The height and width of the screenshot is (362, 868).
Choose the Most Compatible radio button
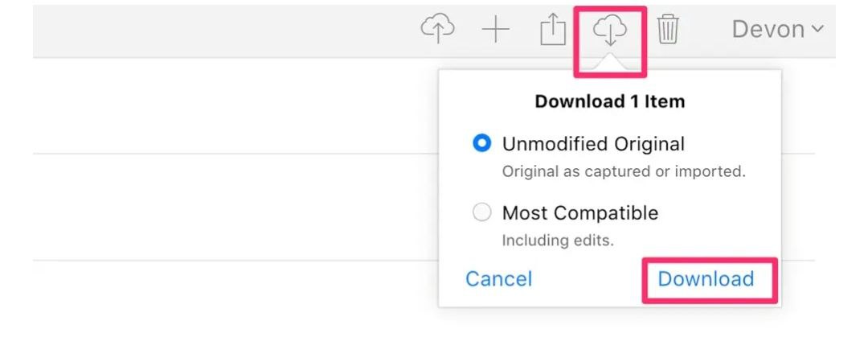[482, 213]
